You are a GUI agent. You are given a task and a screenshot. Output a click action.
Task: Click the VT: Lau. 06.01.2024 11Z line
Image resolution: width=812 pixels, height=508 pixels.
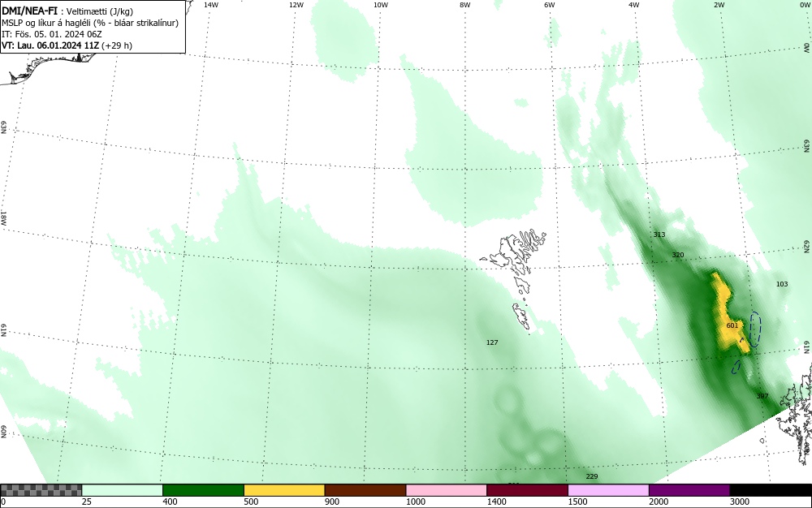click(x=67, y=45)
